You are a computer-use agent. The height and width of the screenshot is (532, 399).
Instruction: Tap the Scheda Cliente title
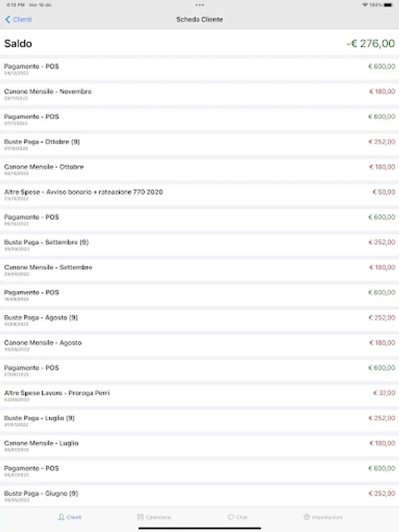(199, 20)
